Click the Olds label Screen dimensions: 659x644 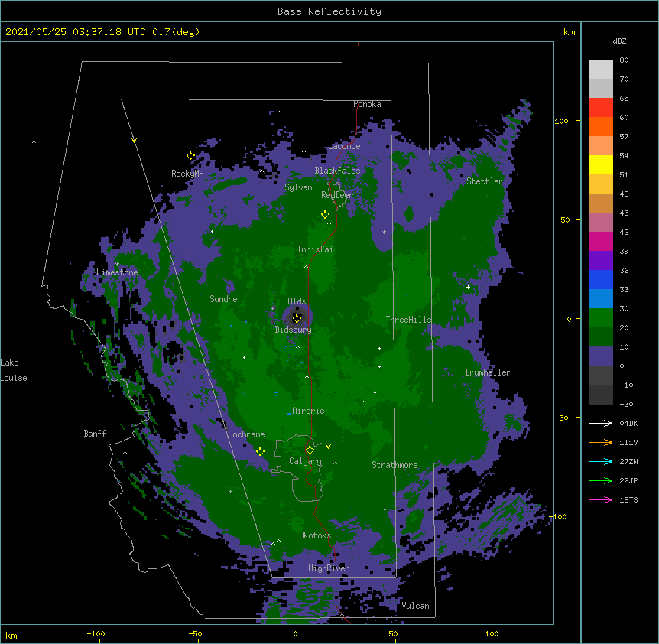point(297,301)
